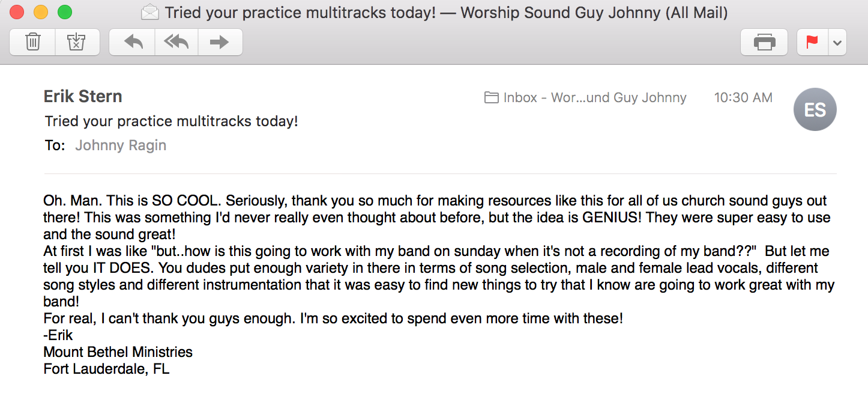Choose Reply All in the toolbar
This screenshot has height=405, width=868.
176,42
